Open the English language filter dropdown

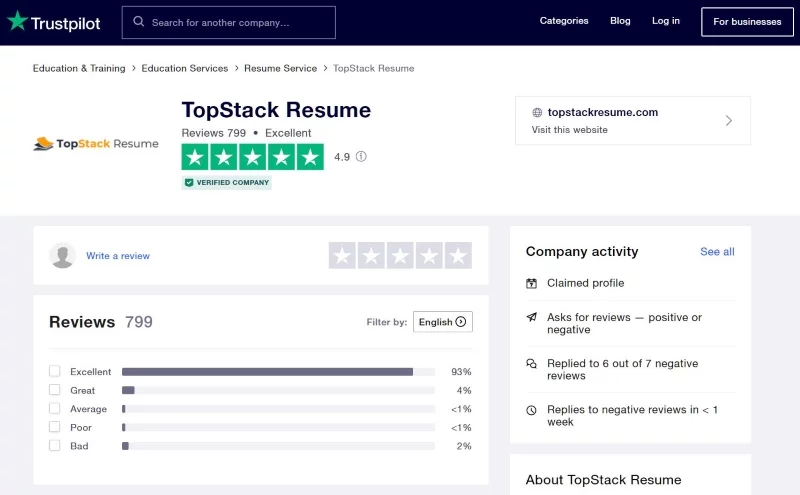coord(443,322)
